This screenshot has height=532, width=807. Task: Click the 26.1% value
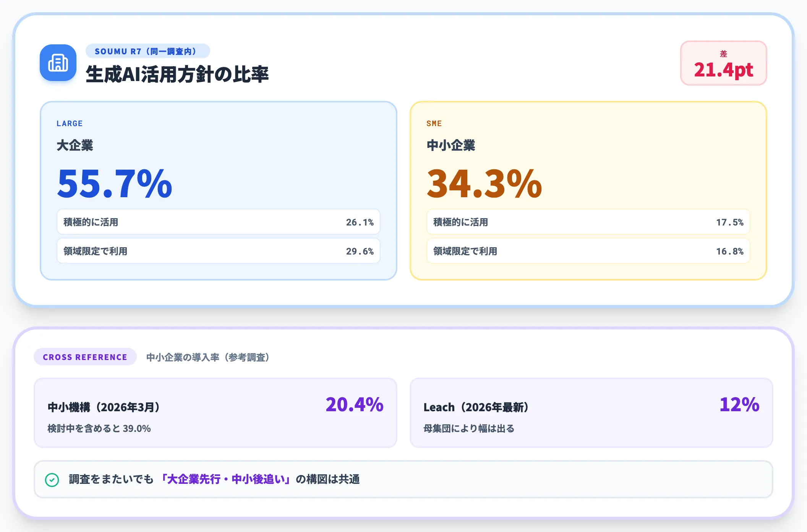360,222
